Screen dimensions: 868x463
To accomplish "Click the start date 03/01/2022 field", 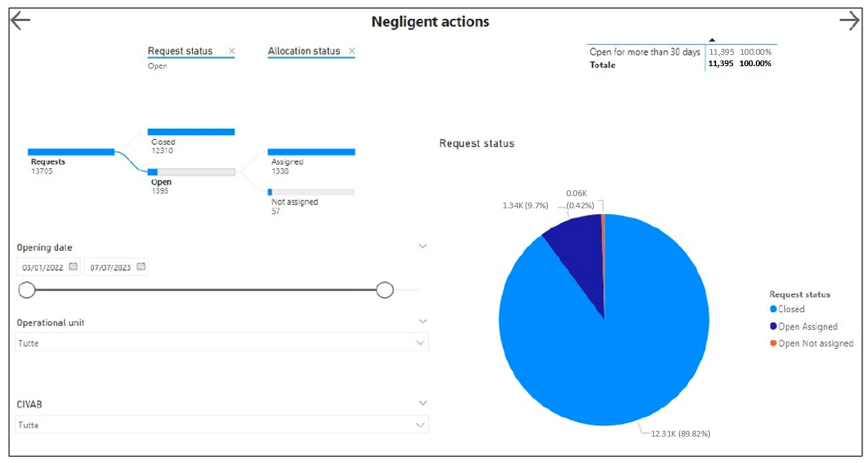I will pos(42,267).
